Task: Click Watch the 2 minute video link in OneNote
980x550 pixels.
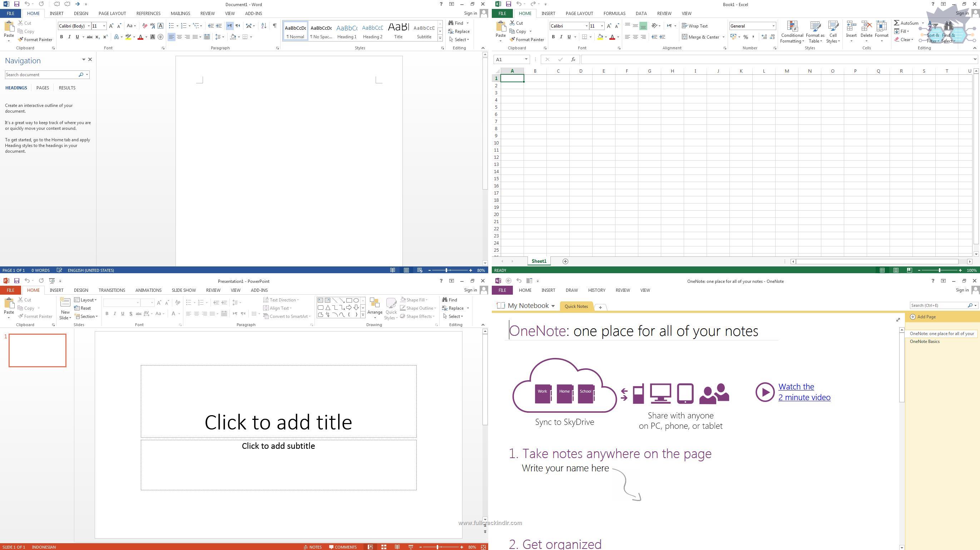Action: pyautogui.click(x=803, y=391)
